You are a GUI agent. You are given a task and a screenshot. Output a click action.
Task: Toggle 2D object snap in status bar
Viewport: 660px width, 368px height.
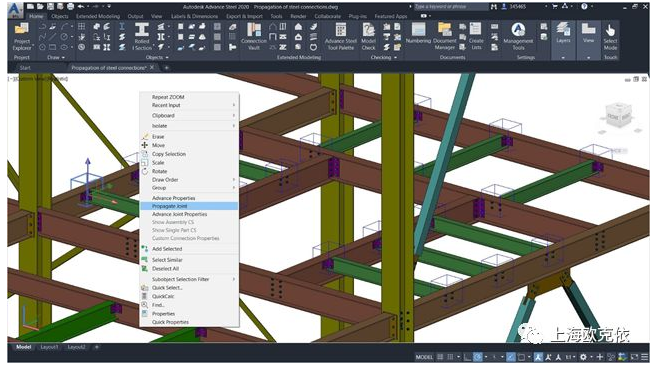coord(521,357)
